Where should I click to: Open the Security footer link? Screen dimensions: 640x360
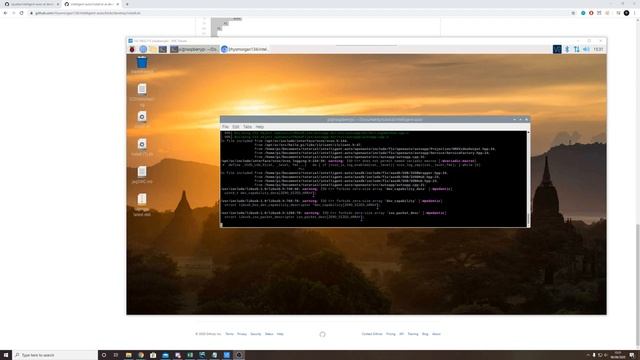click(x=256, y=334)
